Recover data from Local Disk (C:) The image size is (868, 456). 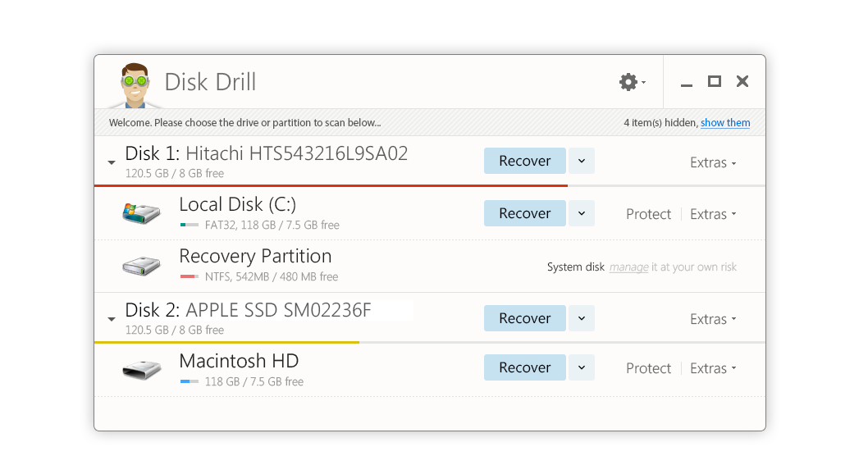(x=525, y=213)
